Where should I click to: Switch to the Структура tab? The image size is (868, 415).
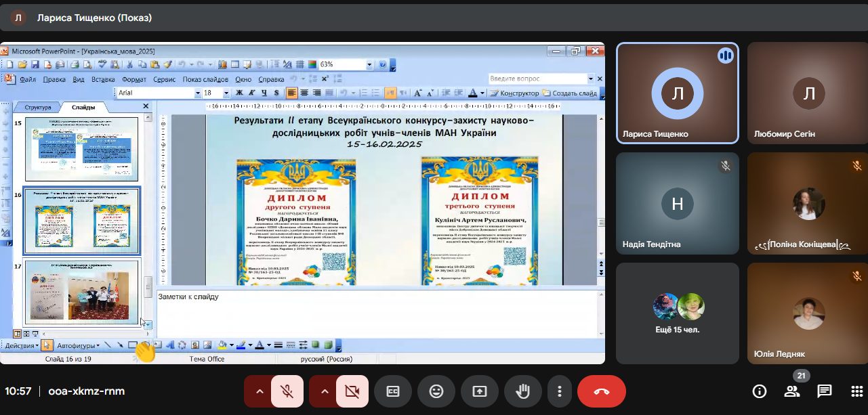[38, 108]
